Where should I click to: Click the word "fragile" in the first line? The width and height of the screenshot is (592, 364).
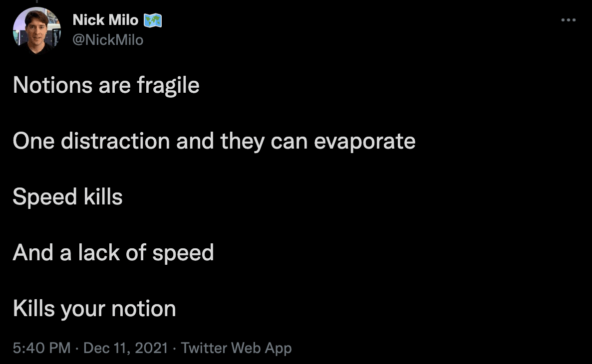click(168, 86)
